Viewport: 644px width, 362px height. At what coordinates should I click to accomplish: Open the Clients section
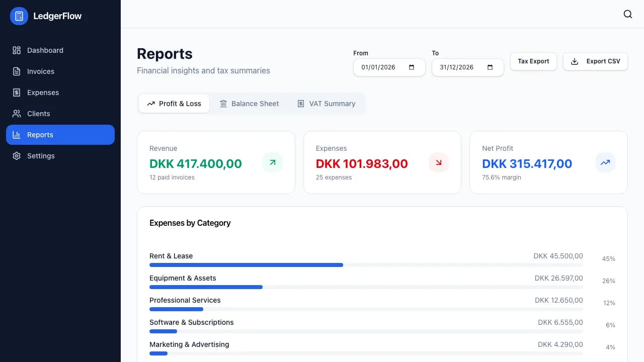(x=60, y=114)
